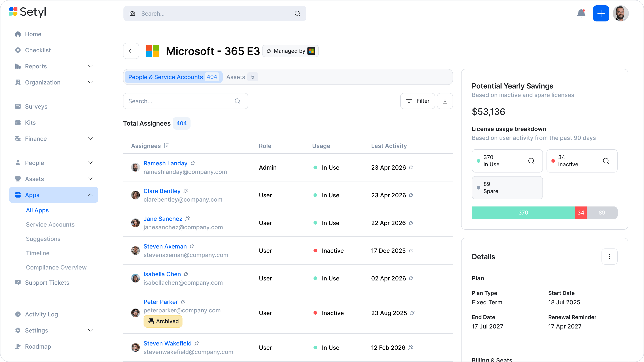Expand the People section in the sidebar

point(90,163)
